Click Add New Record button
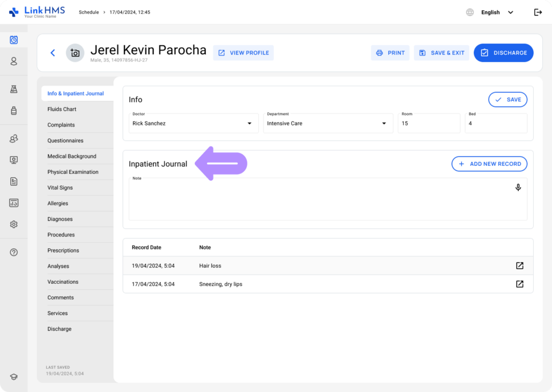Screen dimensions: 552x392 click(x=489, y=164)
